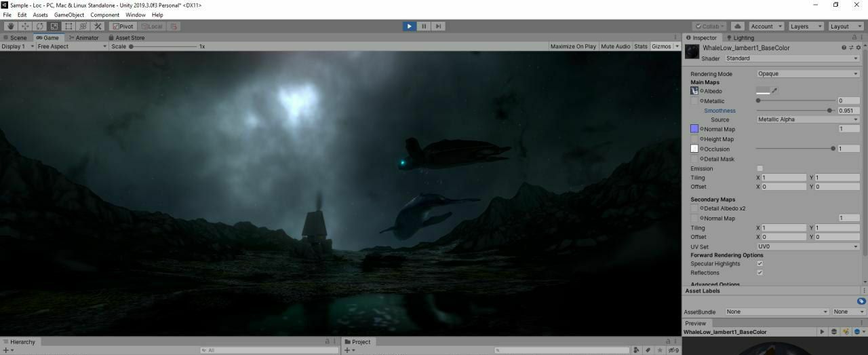Viewport: 868px width, 355px height.
Task: Open the AssetBundle variant dropdown
Action: (x=849, y=312)
